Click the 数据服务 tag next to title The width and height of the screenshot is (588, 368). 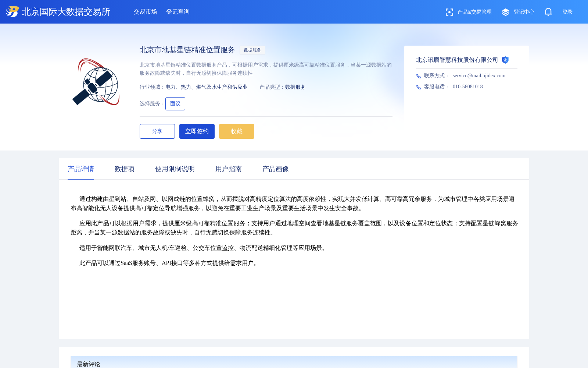tap(252, 50)
